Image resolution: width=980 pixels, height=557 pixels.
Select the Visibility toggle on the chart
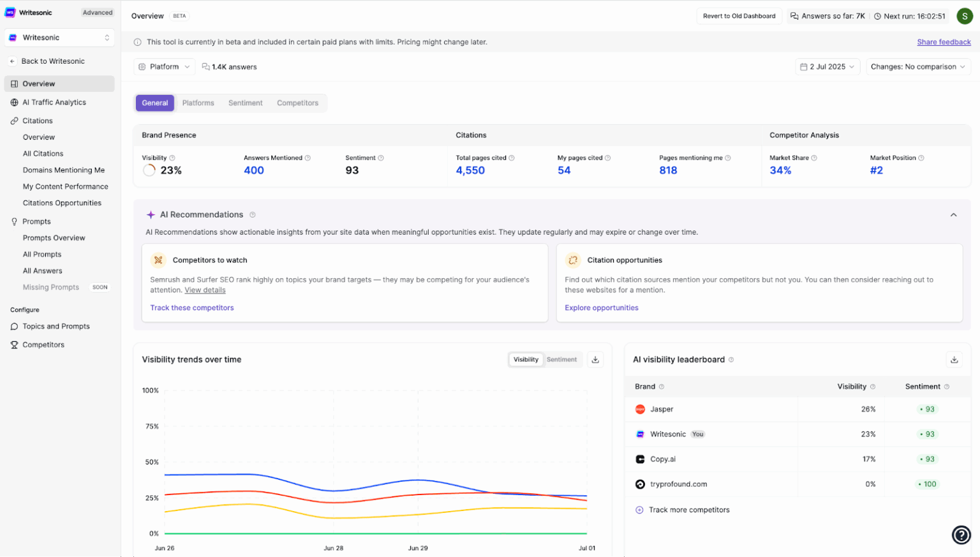(525, 359)
